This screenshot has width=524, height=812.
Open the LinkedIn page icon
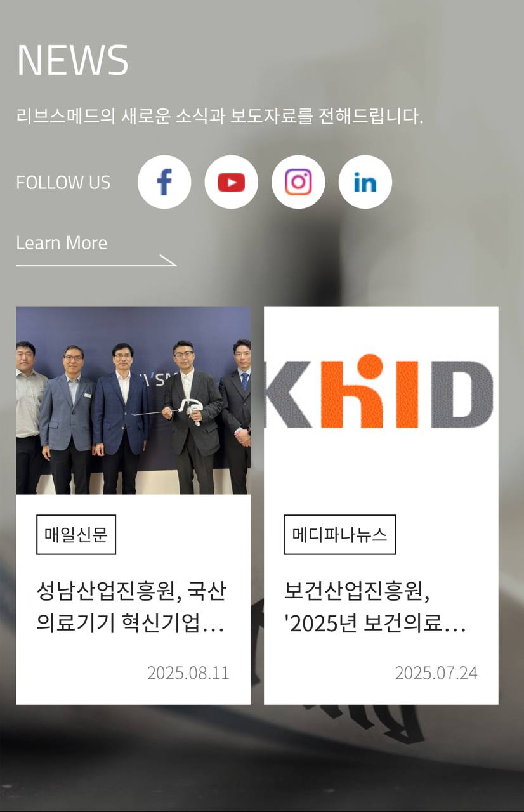365,182
